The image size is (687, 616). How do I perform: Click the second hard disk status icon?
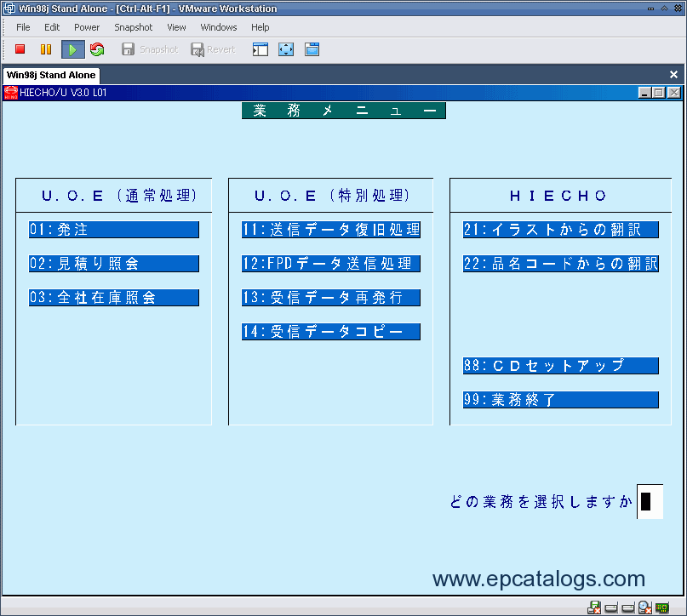tap(628, 607)
